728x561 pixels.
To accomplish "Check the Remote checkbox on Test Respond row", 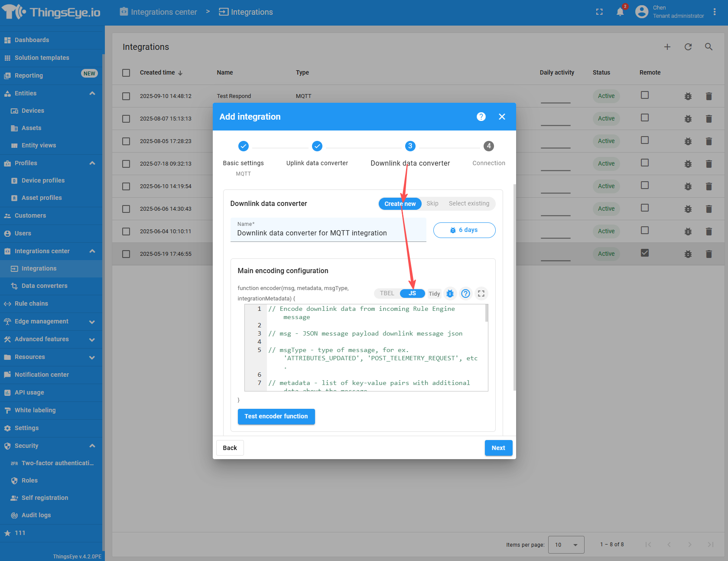I will pyautogui.click(x=644, y=96).
